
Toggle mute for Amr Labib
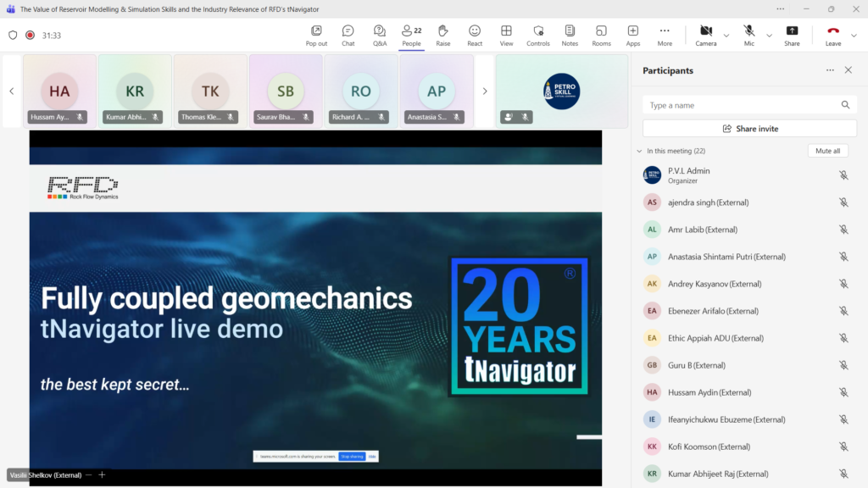pyautogui.click(x=843, y=230)
